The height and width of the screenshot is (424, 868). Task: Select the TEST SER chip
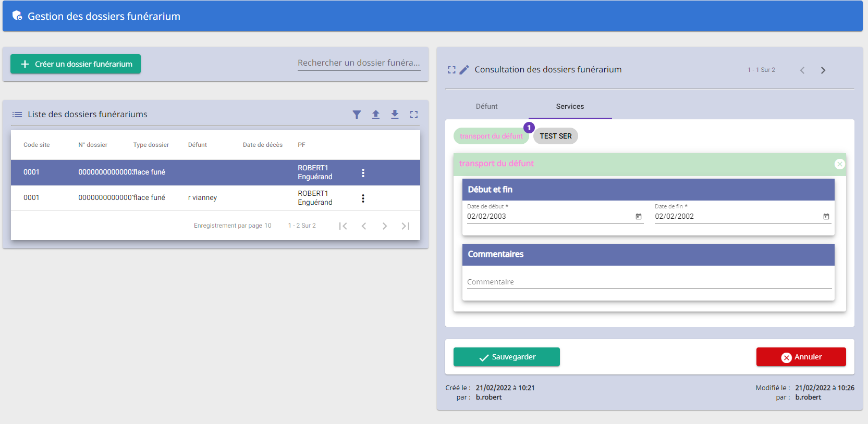[556, 136]
